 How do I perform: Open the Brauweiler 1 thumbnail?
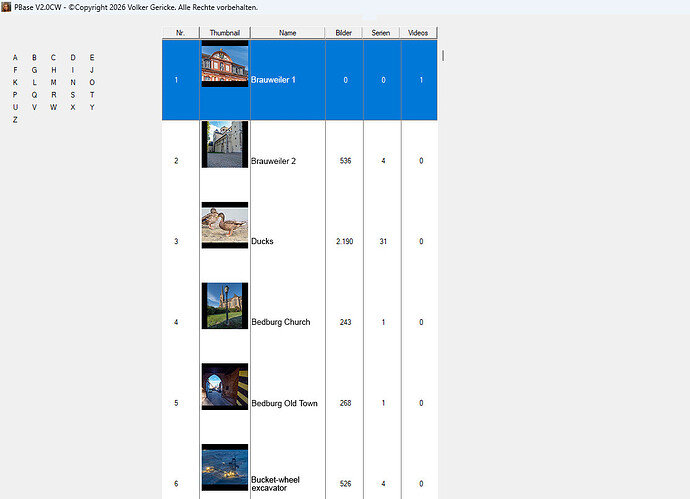coord(225,64)
